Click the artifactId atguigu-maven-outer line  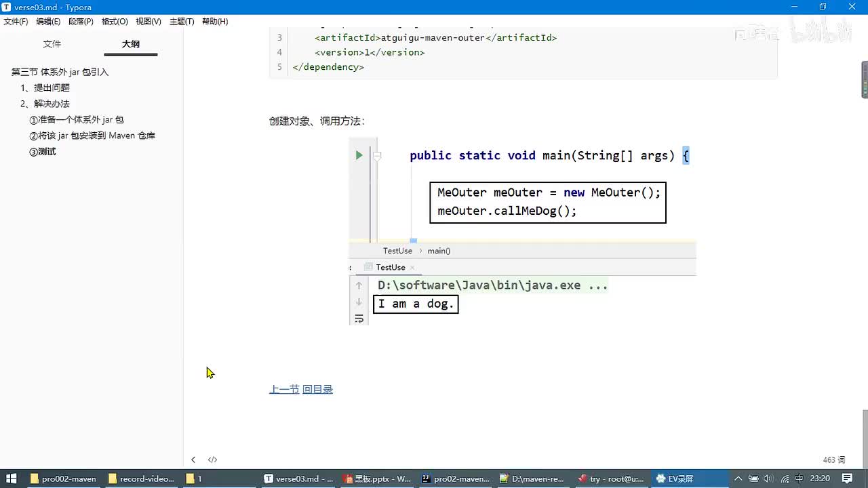point(435,37)
